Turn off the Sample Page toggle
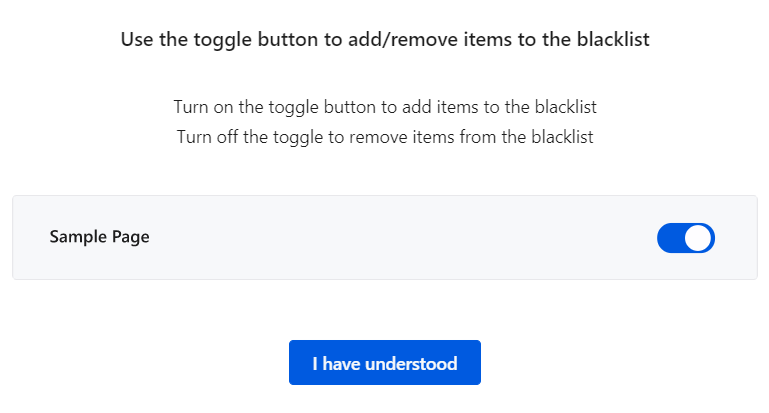This screenshot has height=413, width=769. click(x=685, y=238)
